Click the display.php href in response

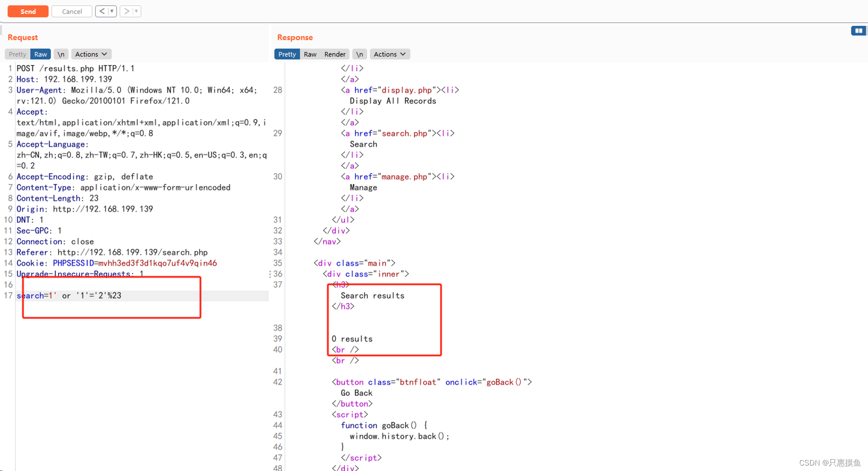click(407, 90)
